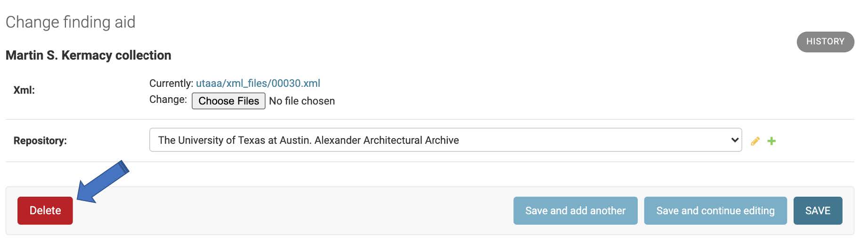Click the Xml field label
The height and width of the screenshot is (251, 868).
click(24, 90)
